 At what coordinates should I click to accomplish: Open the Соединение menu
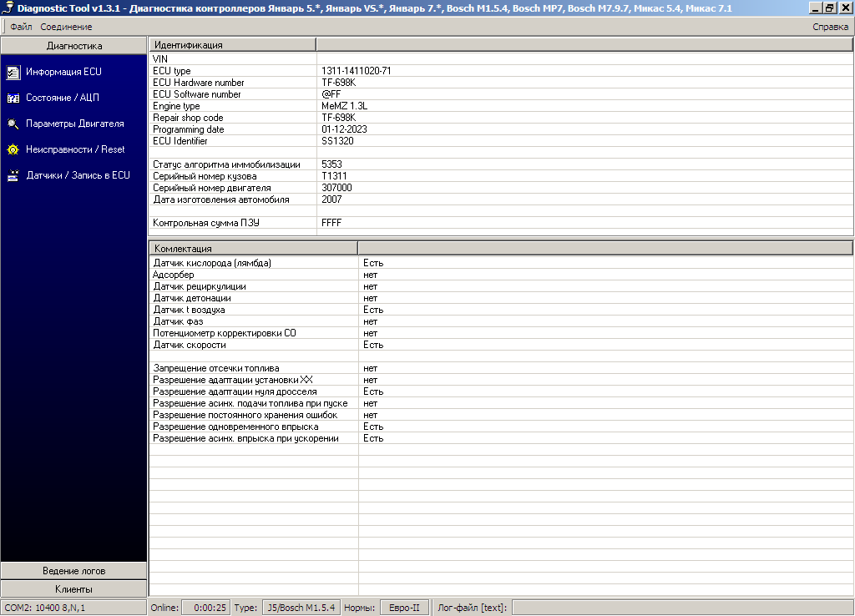[x=66, y=27]
